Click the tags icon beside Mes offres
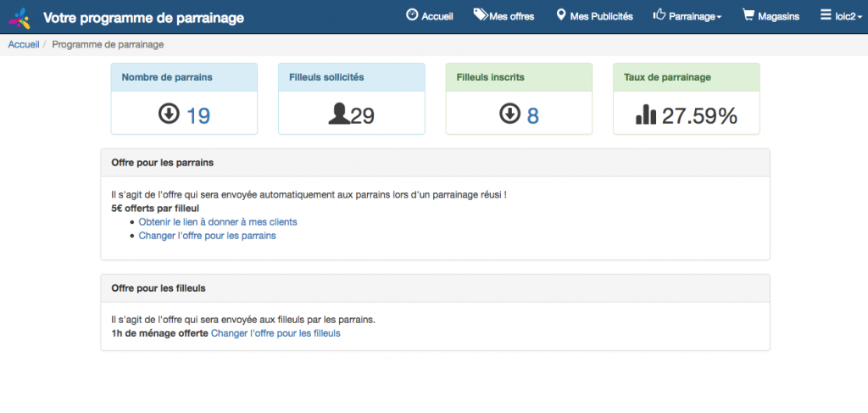Image resolution: width=868 pixels, height=413 pixels. 480,14
